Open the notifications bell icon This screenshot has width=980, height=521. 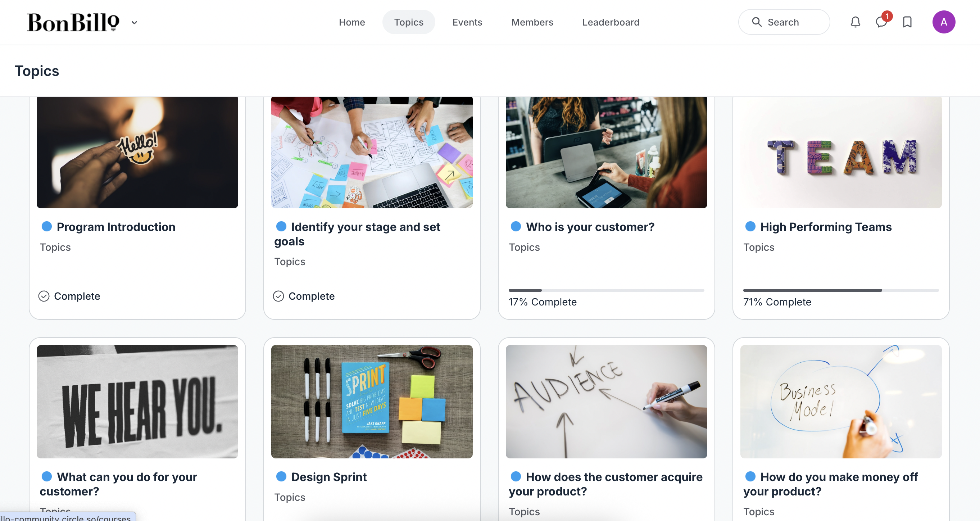click(855, 22)
